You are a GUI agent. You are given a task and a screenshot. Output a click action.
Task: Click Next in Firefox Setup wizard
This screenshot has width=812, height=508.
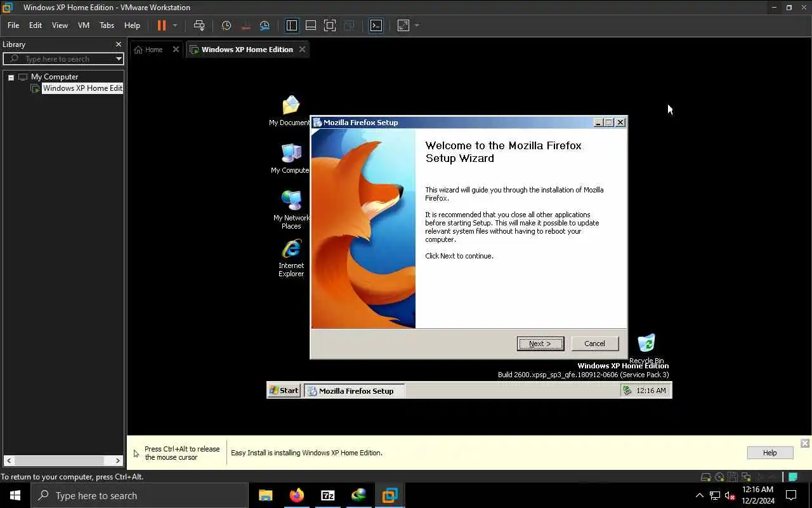540,344
